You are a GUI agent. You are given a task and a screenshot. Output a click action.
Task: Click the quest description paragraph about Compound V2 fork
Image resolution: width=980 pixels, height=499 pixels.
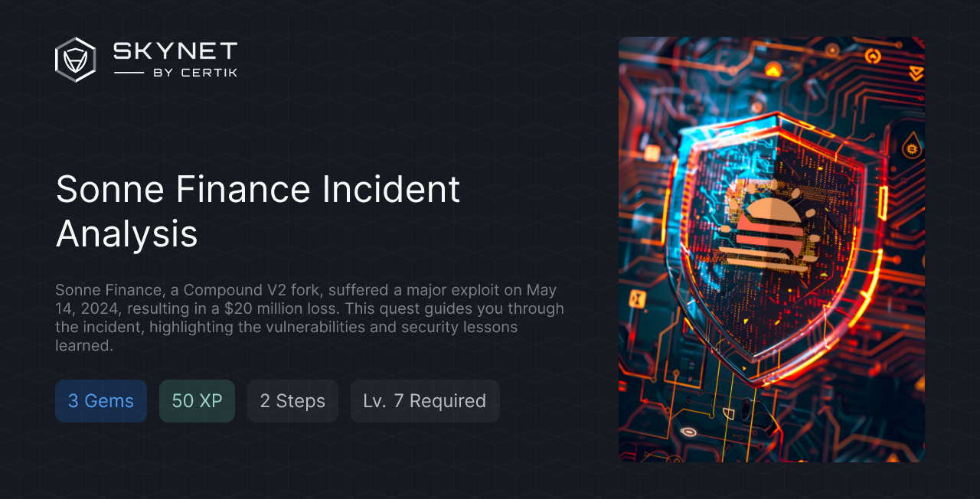pyautogui.click(x=309, y=318)
